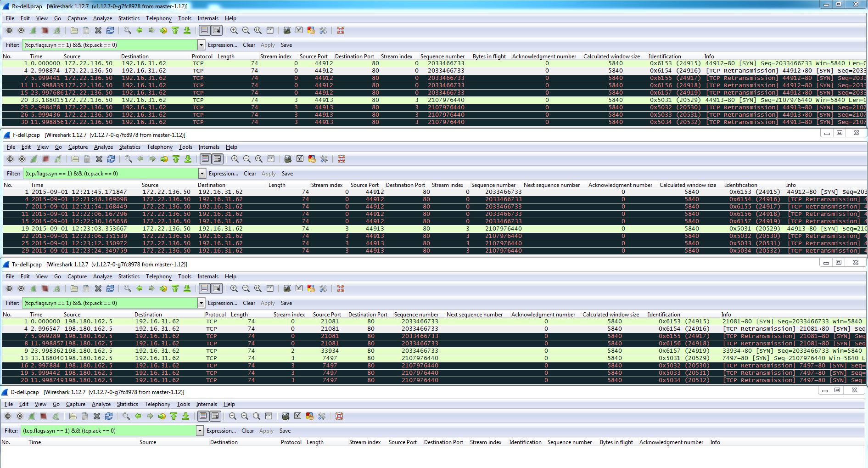Viewport: 868px width, 468px height.
Task: Open Analyze menu in F-dell.pcap window
Action: [x=103, y=147]
